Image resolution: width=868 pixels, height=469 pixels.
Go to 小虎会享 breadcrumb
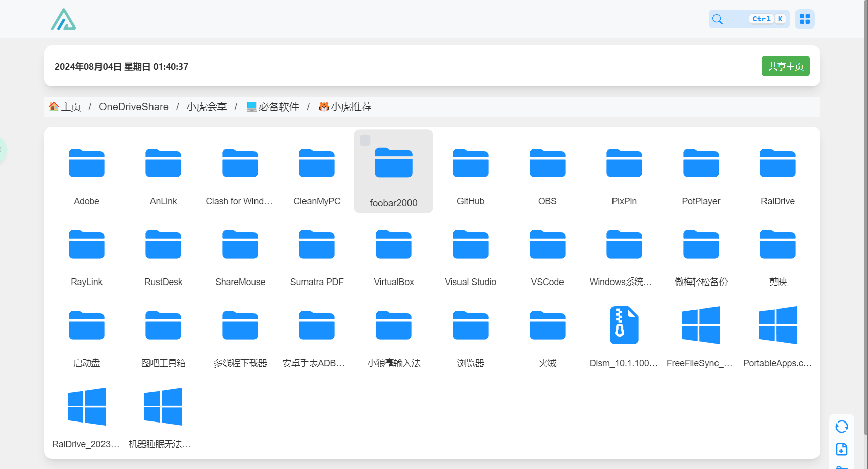207,107
